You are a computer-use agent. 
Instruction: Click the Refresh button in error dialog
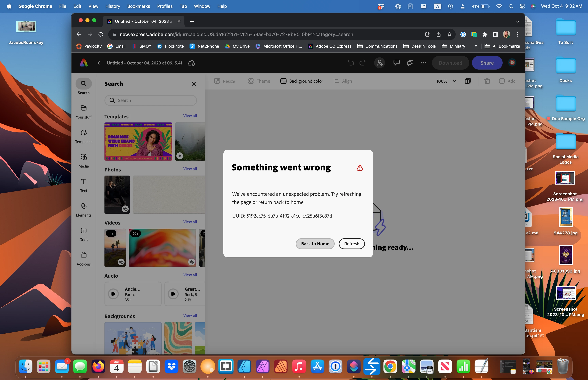(x=352, y=244)
